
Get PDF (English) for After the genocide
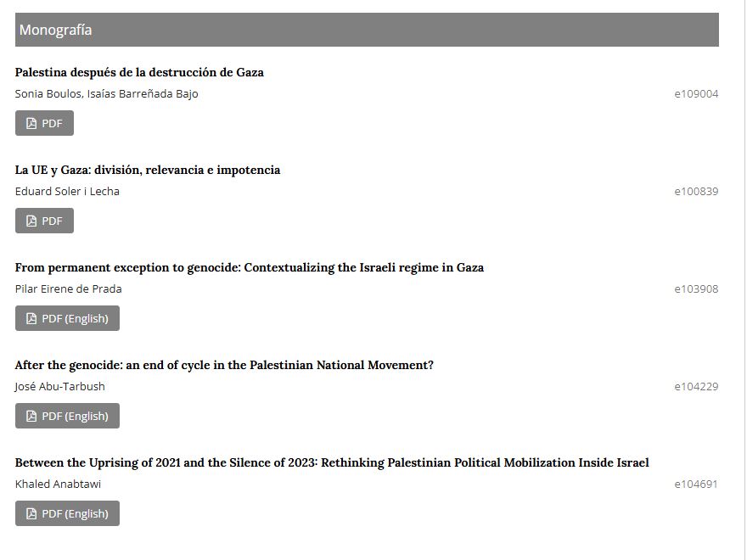pos(67,417)
